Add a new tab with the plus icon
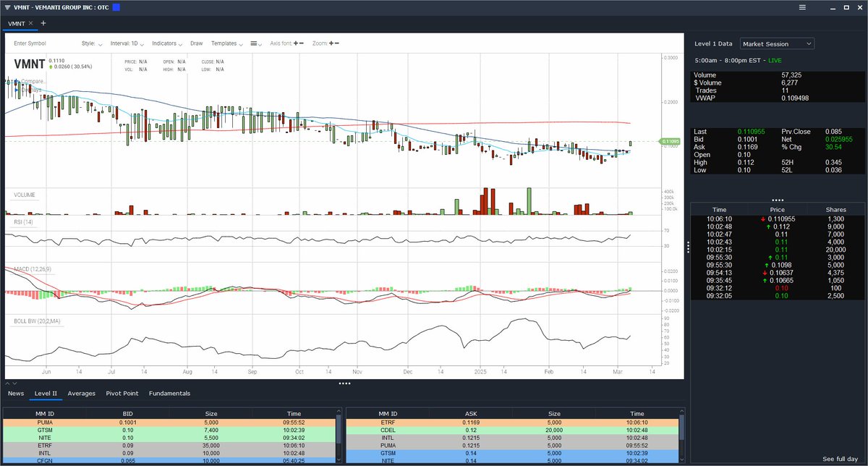This screenshot has width=868, height=466. point(43,23)
